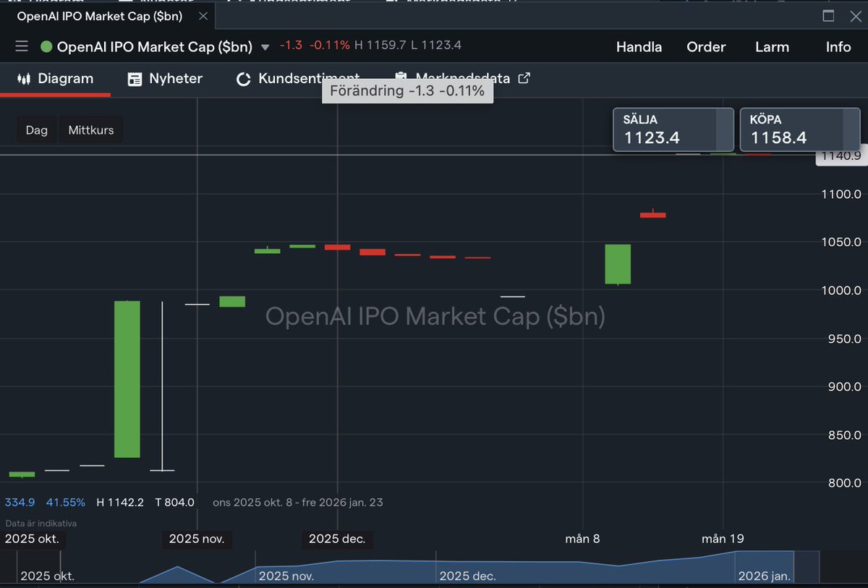Click the 1140.9 current price label
This screenshot has width=868, height=588.
841,155
